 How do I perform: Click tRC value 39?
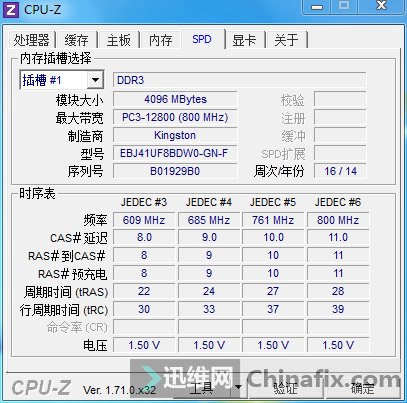[338, 309]
